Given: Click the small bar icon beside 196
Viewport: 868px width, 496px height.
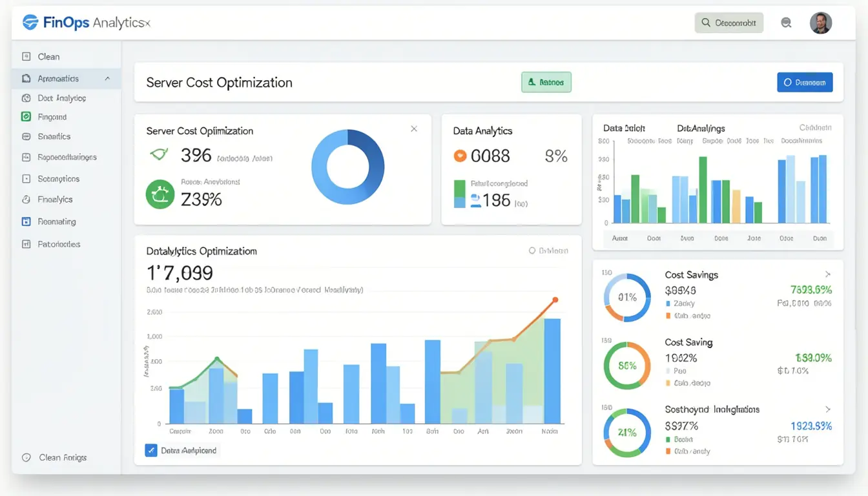Looking at the screenshot, I should 460,194.
